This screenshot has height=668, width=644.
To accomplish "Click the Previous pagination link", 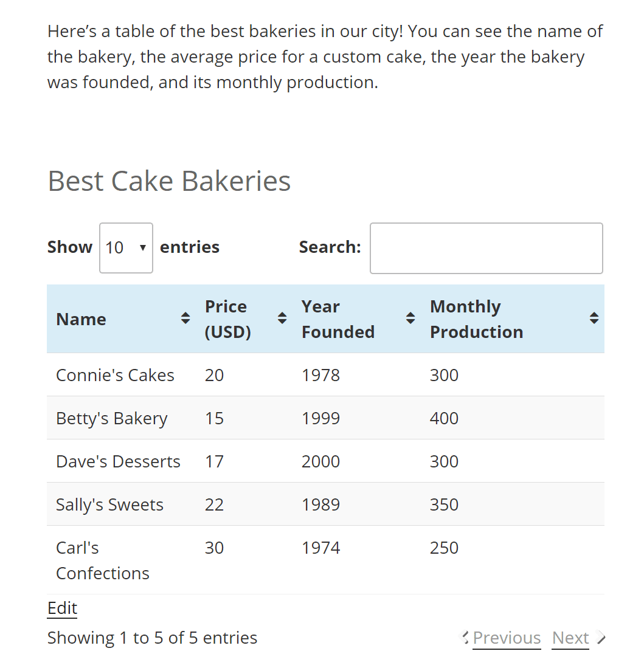I will [507, 638].
